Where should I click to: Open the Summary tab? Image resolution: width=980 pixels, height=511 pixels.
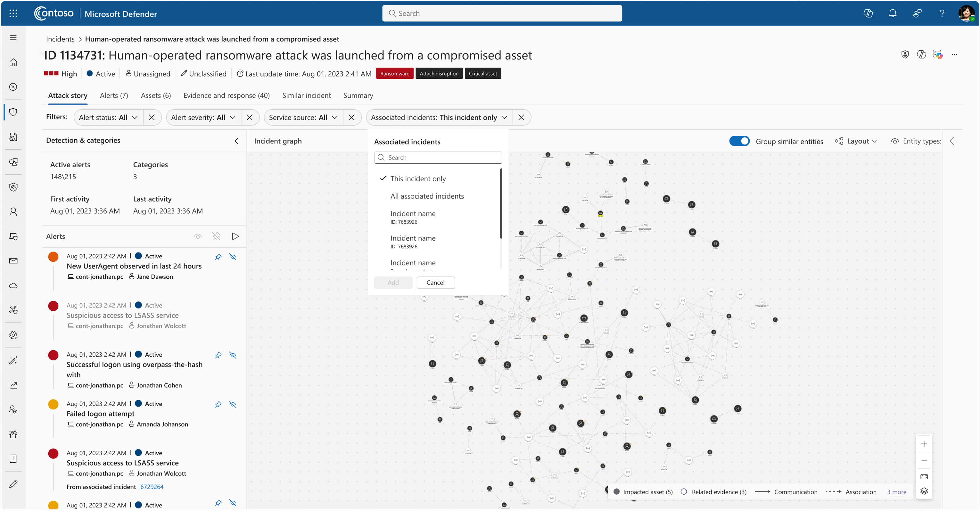click(358, 95)
